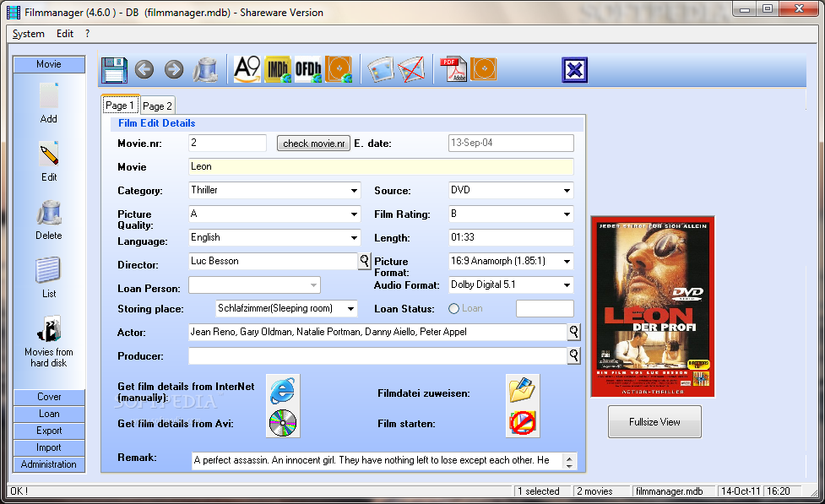This screenshot has width=825, height=504.
Task: Export to PDF via Adobe icon
Action: [453, 69]
